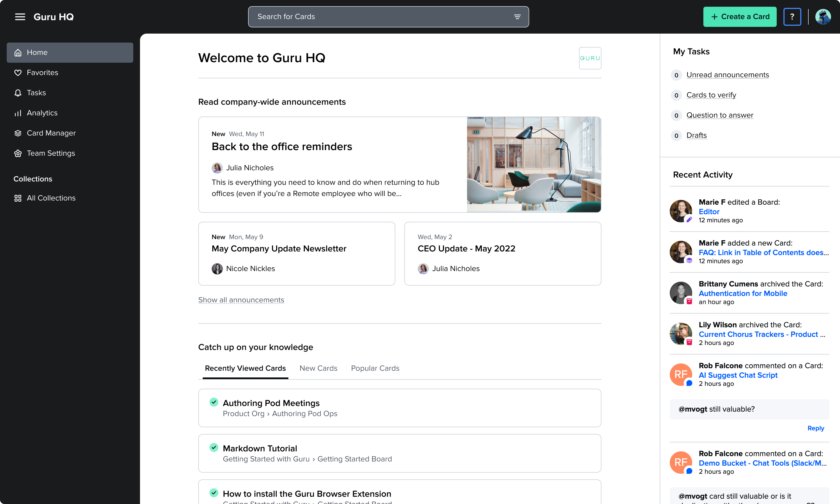The height and width of the screenshot is (504, 840).
Task: Click the All Collections grid icon
Action: [x=18, y=198]
